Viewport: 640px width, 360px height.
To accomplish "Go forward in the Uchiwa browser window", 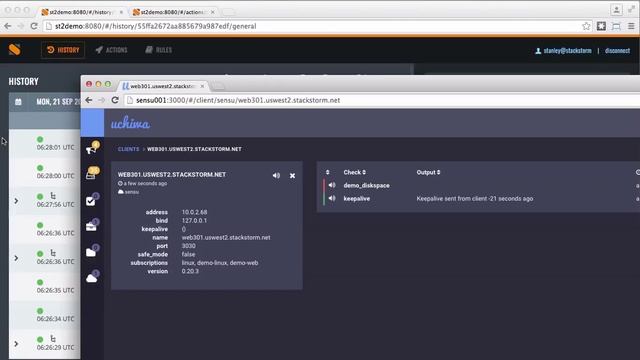I will tap(102, 100).
